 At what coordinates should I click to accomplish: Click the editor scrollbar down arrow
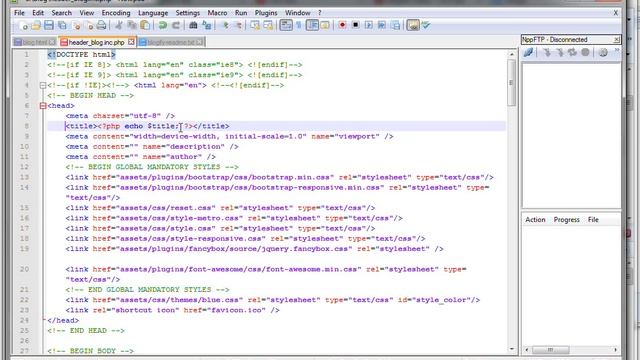[512, 349]
